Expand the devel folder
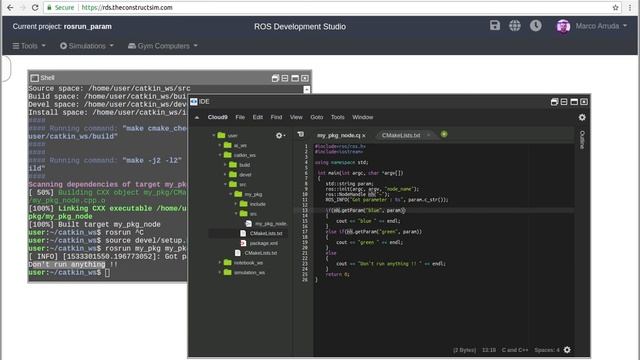 pos(225,174)
